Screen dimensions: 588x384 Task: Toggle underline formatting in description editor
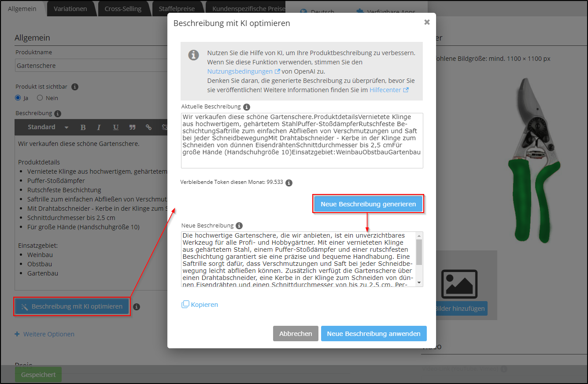tap(115, 127)
